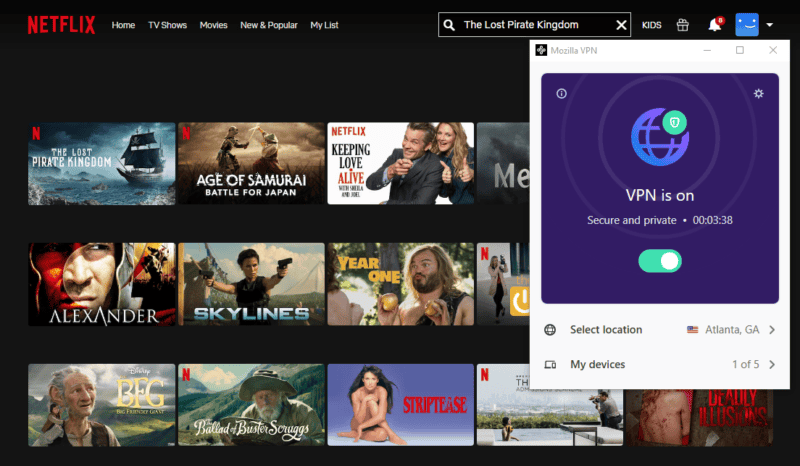Screen dimensions: 800x466
Task: Turn off the VPN toggle switch
Action: tap(660, 261)
